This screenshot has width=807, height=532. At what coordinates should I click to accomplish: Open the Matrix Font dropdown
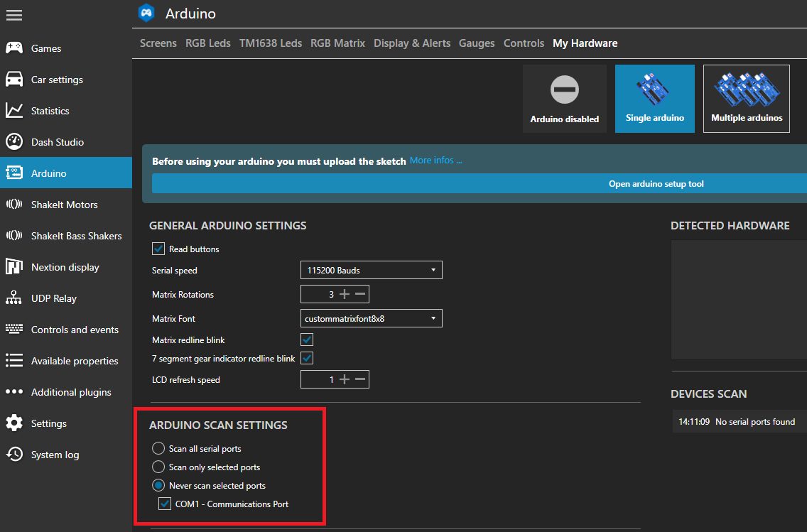[x=371, y=319]
